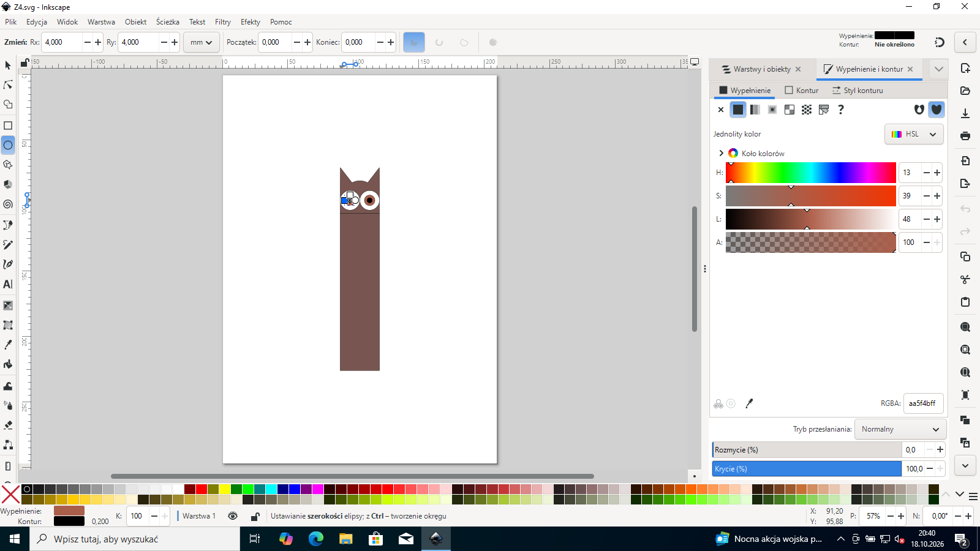This screenshot has width=980, height=551.
Task: Select the 3D box tool
Action: [8, 184]
